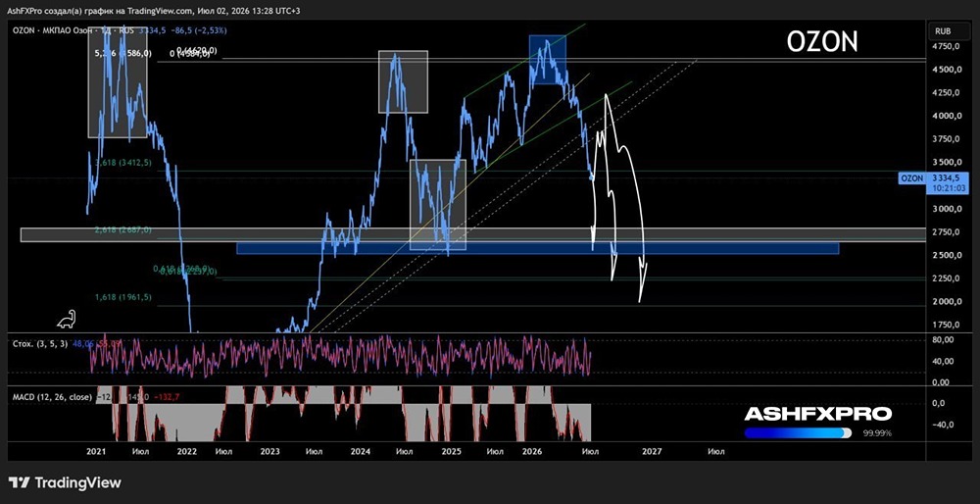The image size is (980, 504).
Task: Click the ASHFXPRO brand logo
Action: (817, 414)
